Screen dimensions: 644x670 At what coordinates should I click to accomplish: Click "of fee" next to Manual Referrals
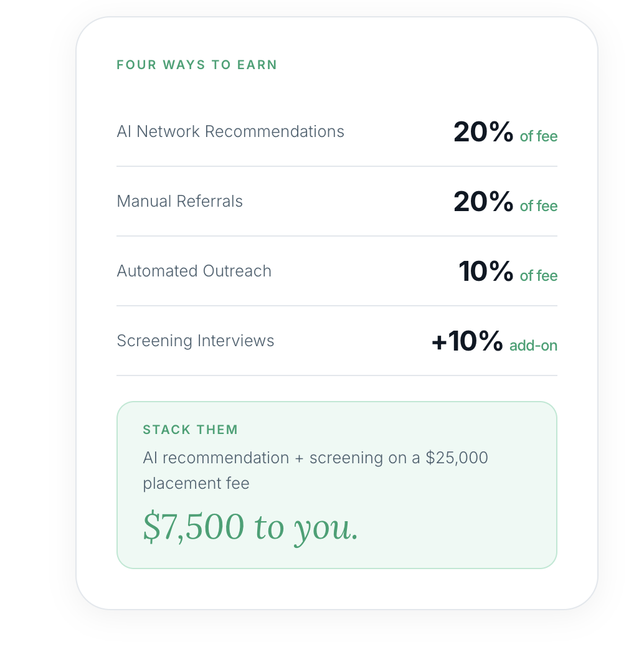(539, 206)
